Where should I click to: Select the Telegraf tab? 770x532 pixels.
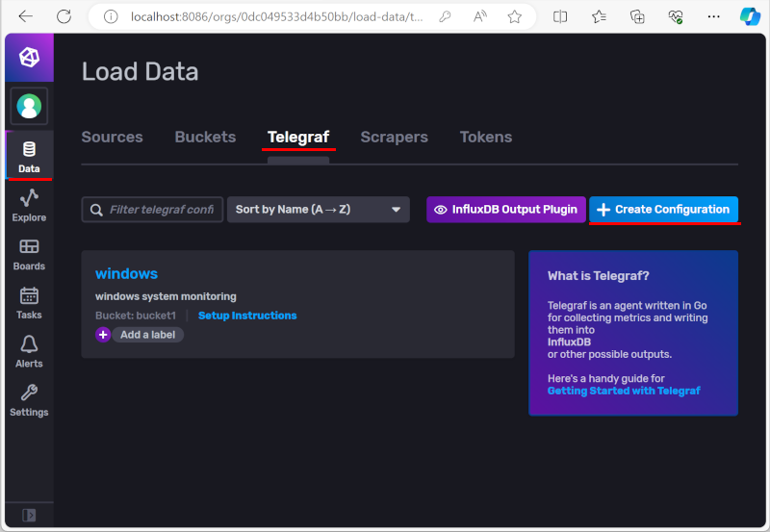pyautogui.click(x=298, y=137)
